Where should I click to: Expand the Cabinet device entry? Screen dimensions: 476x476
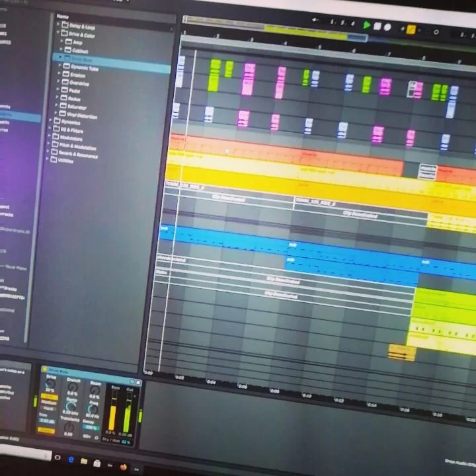61,48
